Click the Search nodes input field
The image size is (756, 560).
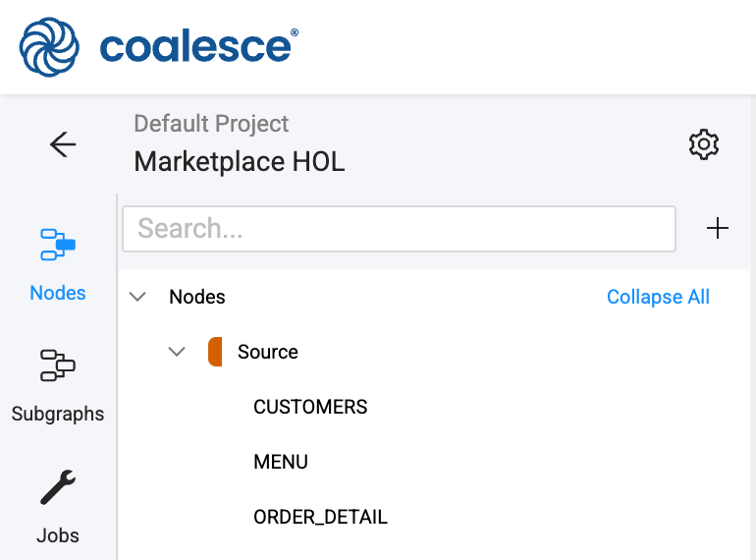tap(399, 229)
